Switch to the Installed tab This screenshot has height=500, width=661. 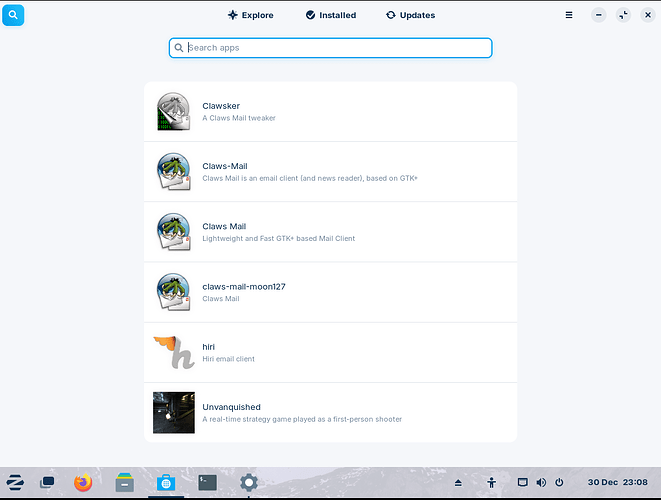coord(331,15)
